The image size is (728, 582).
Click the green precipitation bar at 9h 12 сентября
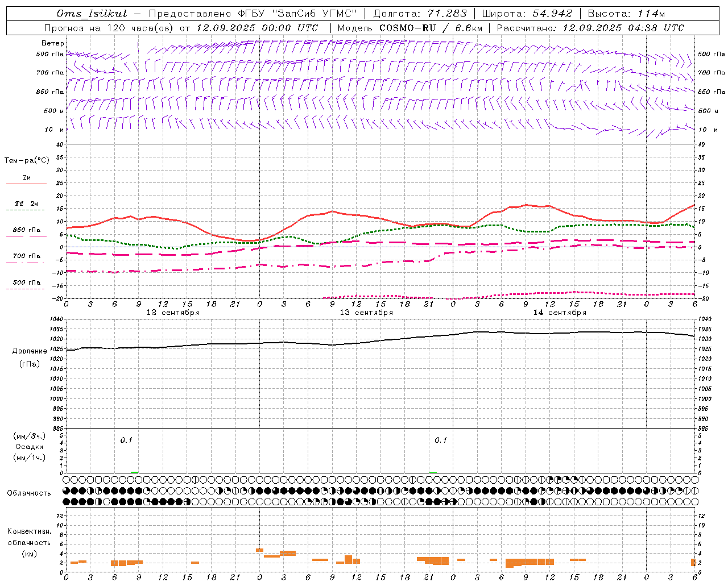pos(134,472)
